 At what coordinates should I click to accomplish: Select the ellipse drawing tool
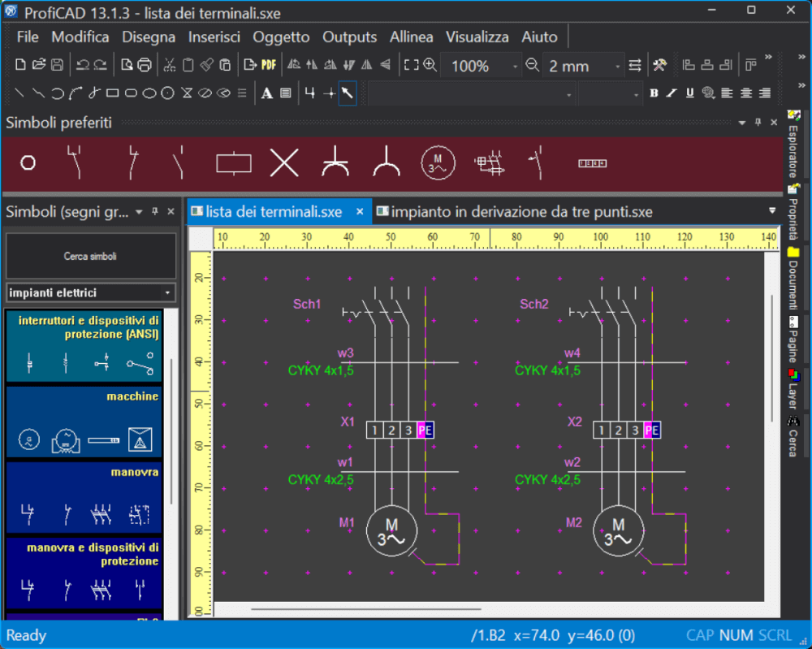[x=149, y=93]
